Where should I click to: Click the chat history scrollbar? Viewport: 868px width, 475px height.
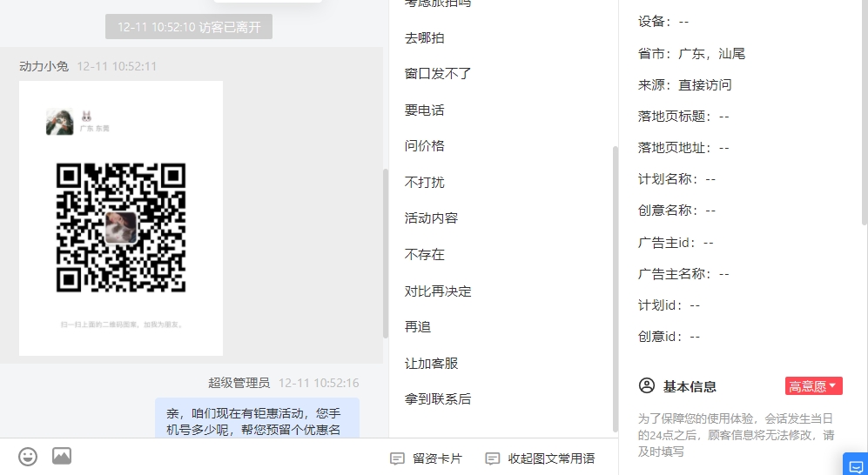point(386,253)
